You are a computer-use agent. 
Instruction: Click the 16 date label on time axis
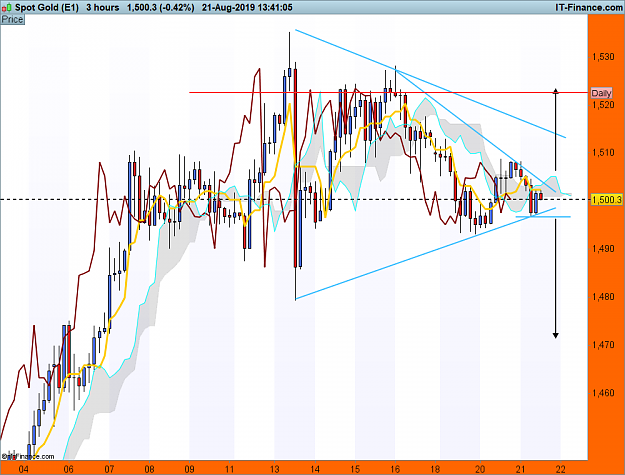coord(395,469)
